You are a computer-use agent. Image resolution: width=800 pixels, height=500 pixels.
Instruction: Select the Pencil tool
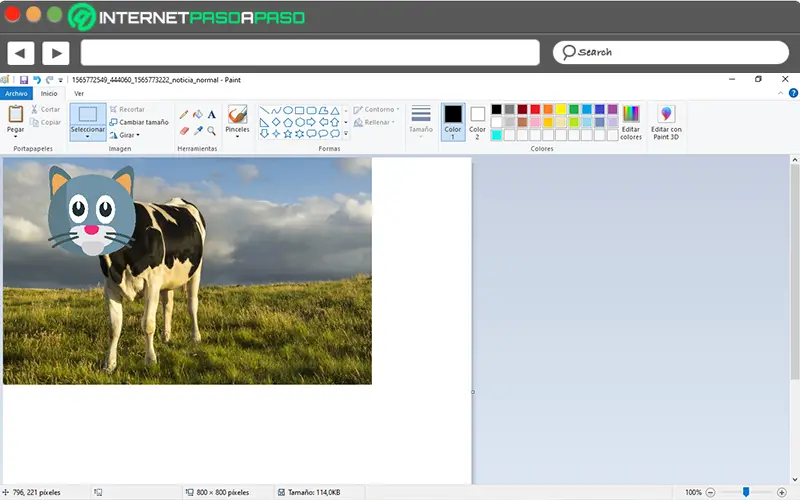tap(184, 115)
